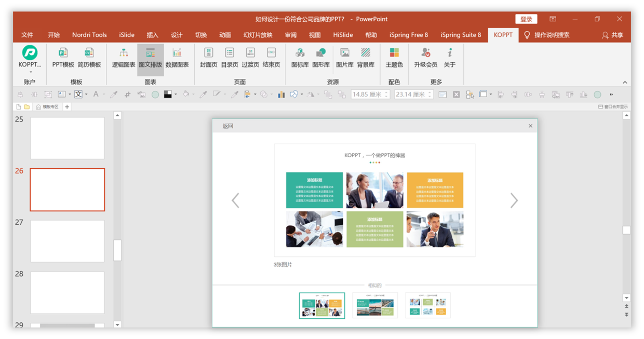644x339 pixels.
Task: Close the KOPPT template preview panel
Action: point(530,126)
